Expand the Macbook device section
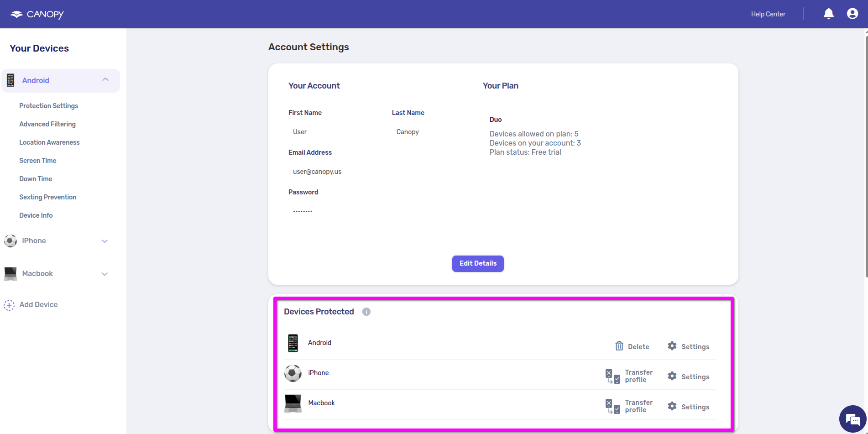 tap(105, 274)
